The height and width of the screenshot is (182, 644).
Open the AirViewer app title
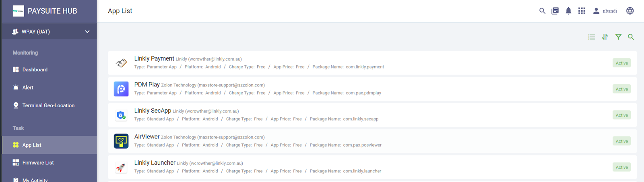click(147, 137)
